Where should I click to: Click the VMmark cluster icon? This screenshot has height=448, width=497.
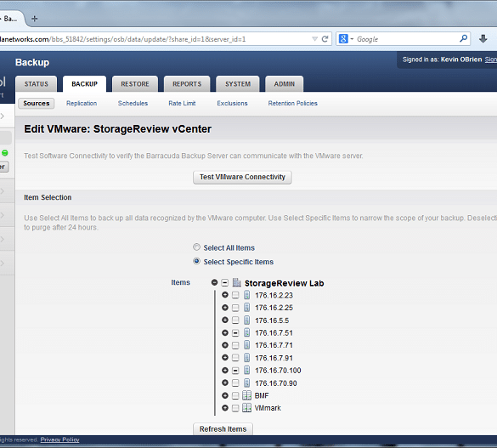click(x=246, y=408)
